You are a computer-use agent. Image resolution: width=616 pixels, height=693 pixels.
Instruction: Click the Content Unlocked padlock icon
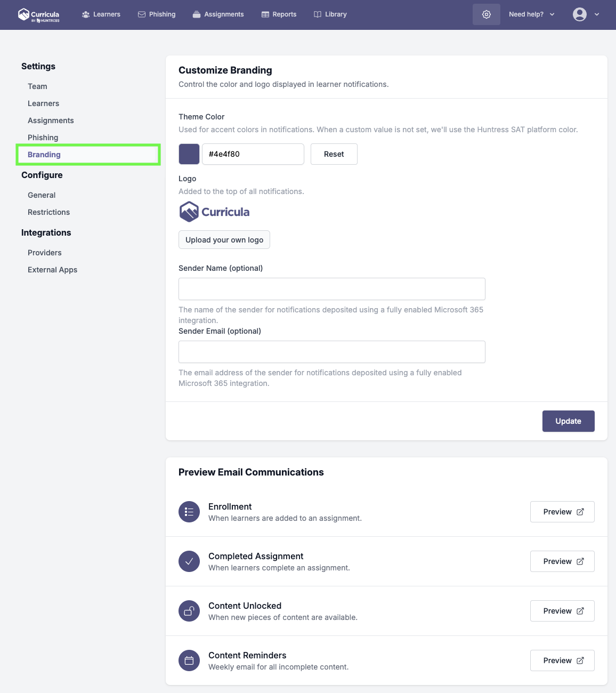[x=189, y=611]
